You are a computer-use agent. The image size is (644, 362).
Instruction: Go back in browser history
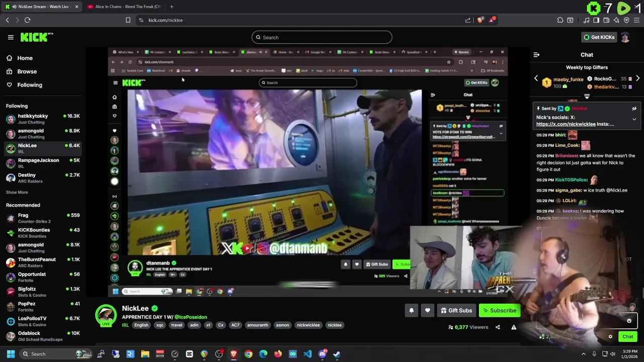7,20
